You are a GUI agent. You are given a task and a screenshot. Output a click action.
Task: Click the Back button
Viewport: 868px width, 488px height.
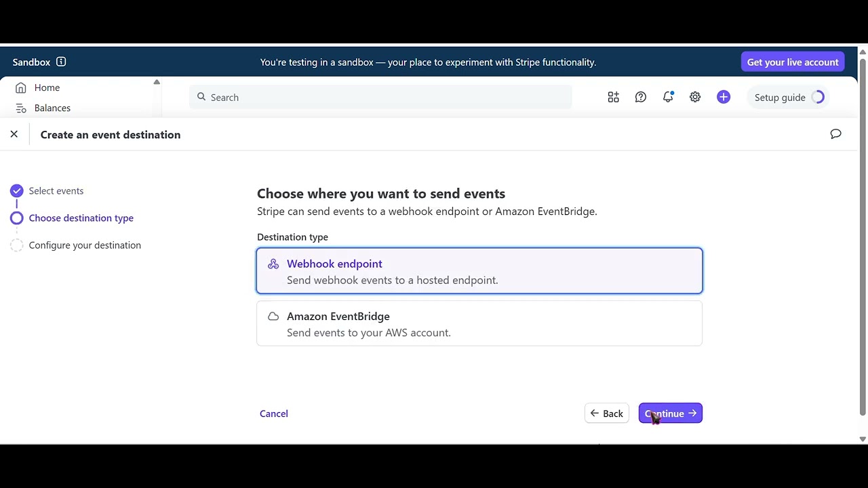(607, 413)
